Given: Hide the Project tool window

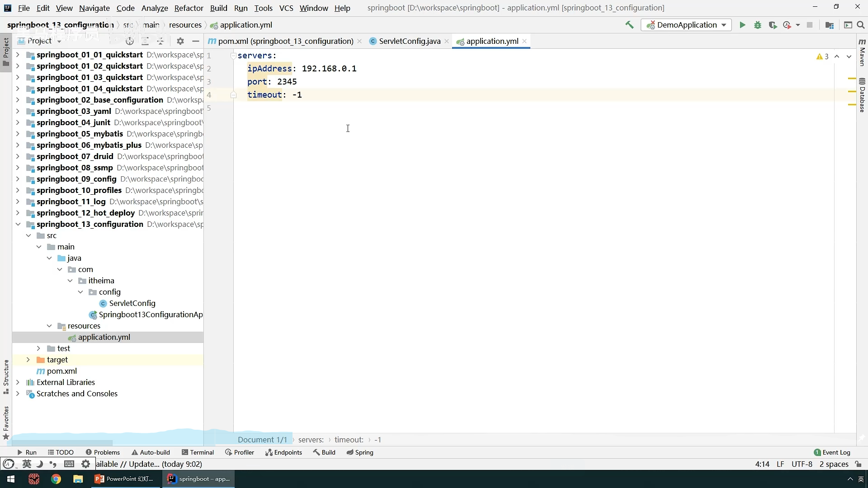Looking at the screenshot, I should click(x=195, y=41).
